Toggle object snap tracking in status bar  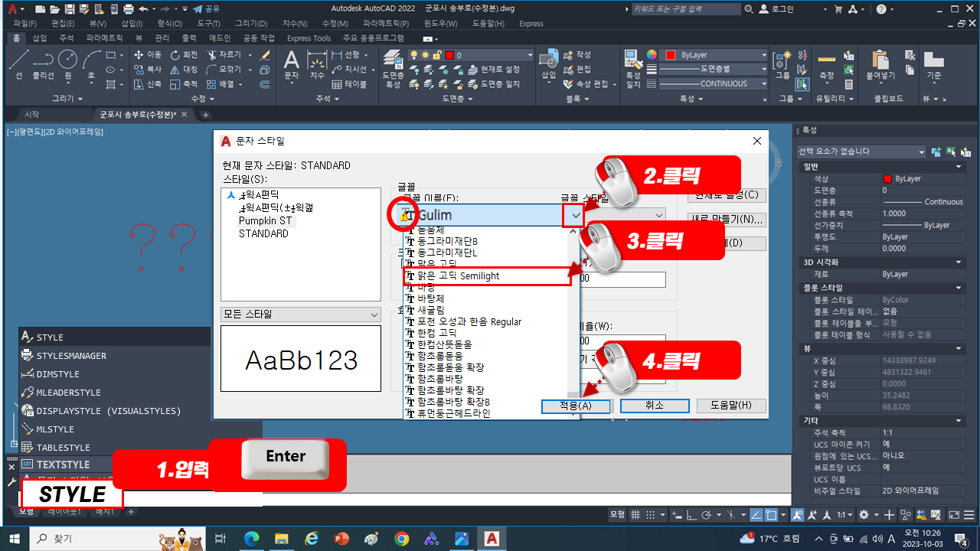(756, 515)
